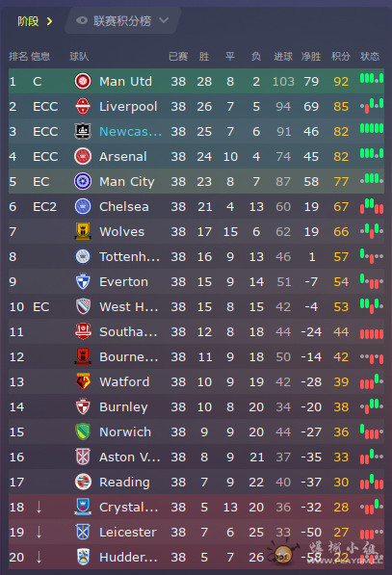Click the Huddersfield club crest
The width and height of the screenshot is (392, 575).
point(83,557)
